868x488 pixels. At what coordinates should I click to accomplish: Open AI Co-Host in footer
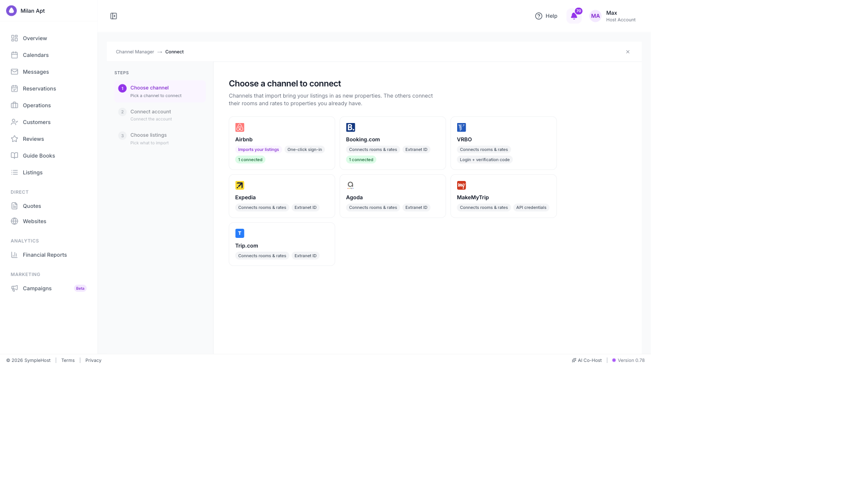coord(586,360)
